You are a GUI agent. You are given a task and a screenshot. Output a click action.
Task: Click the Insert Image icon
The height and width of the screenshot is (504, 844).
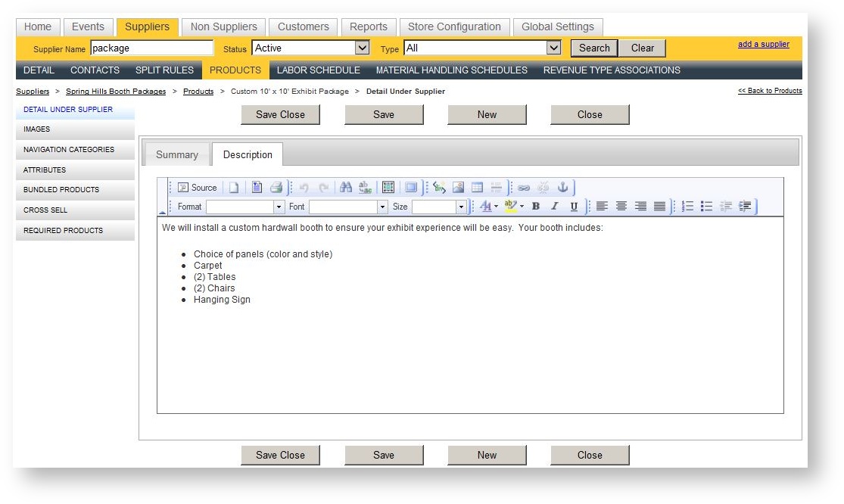tap(459, 188)
